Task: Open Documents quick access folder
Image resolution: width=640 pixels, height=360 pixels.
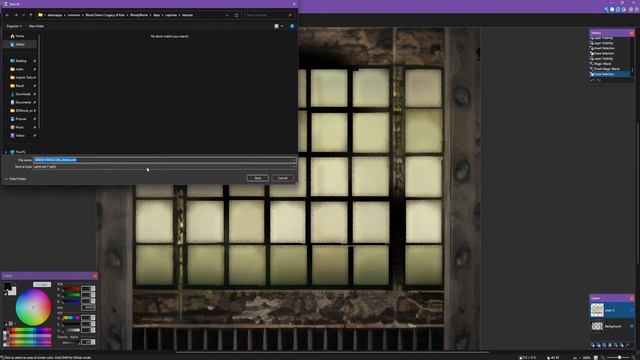Action: tap(20, 102)
